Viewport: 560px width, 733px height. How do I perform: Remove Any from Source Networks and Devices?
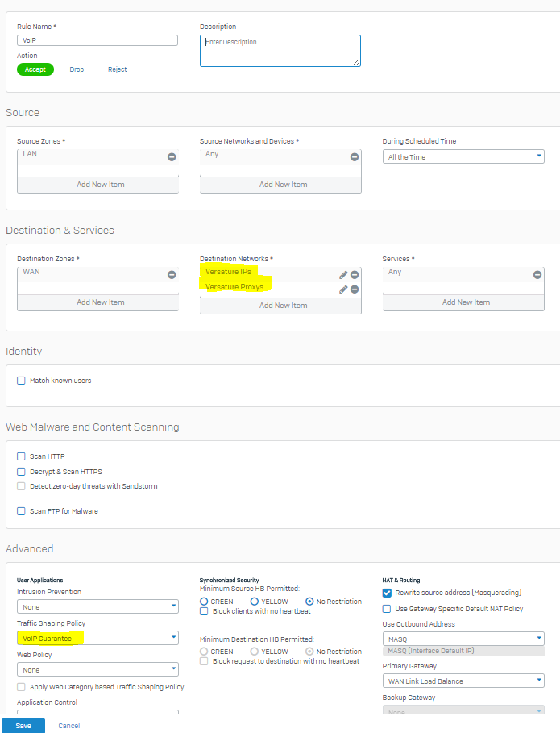click(x=355, y=157)
